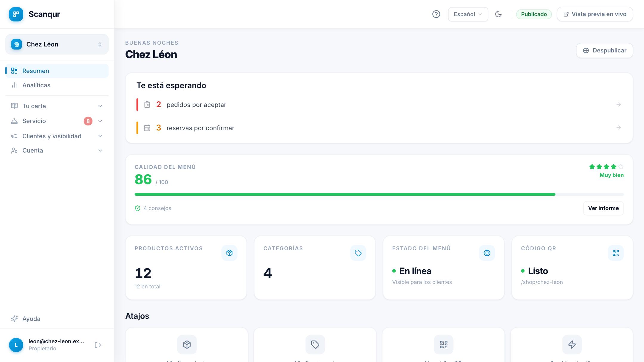Click the star rating above Muy bien
The image size is (644, 362).
point(606,167)
